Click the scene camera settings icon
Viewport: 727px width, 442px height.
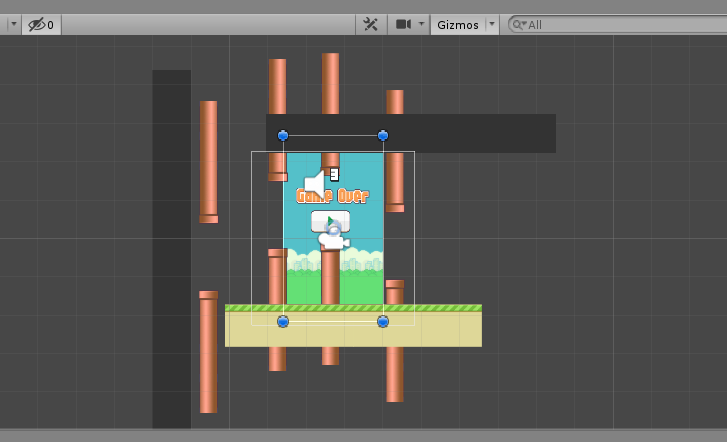[403, 24]
